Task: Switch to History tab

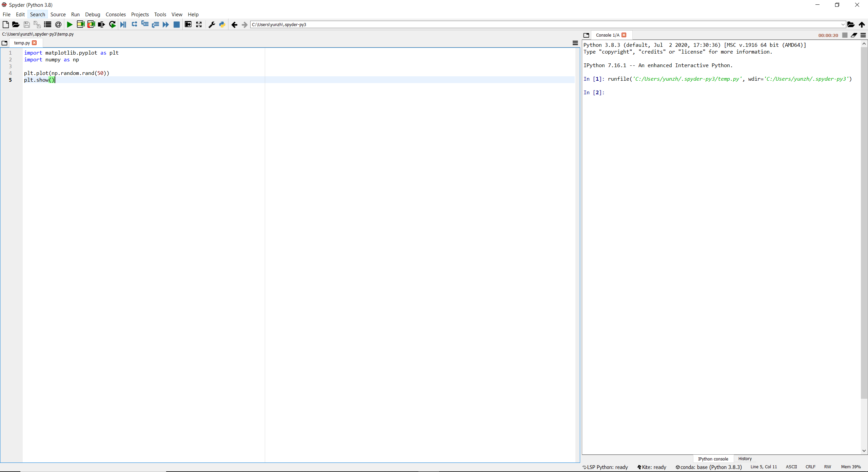Action: (x=745, y=458)
